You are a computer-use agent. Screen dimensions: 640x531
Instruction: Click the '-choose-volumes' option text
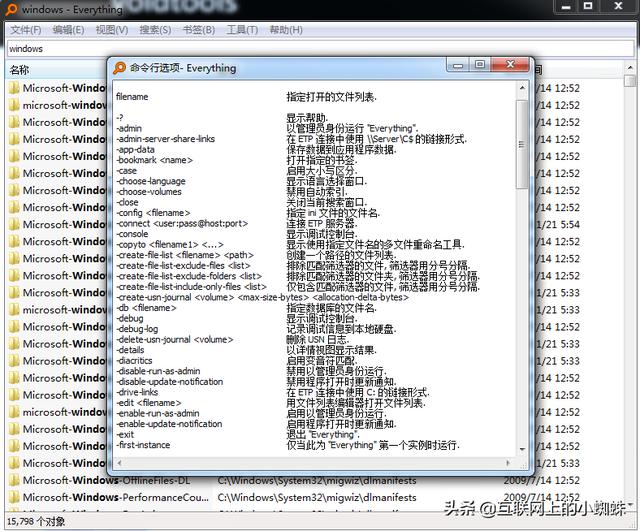coord(149,191)
